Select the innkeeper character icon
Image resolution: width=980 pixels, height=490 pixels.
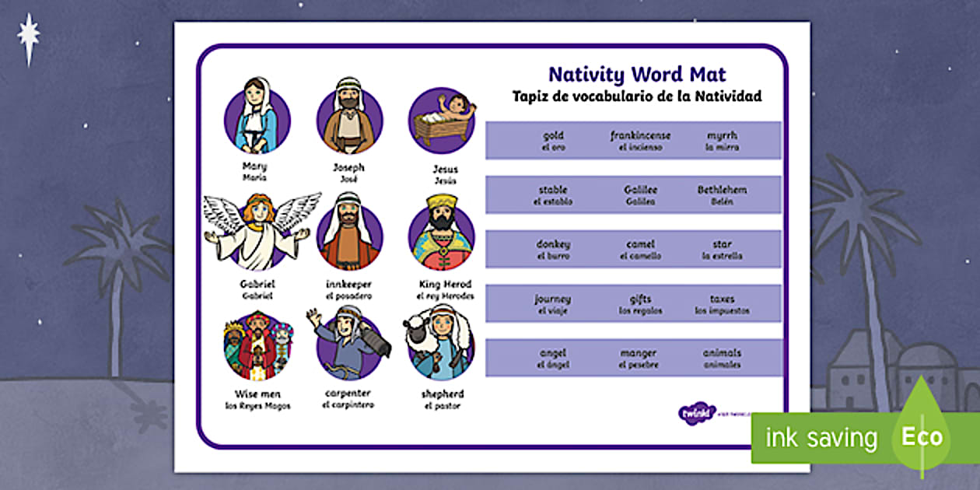(348, 233)
